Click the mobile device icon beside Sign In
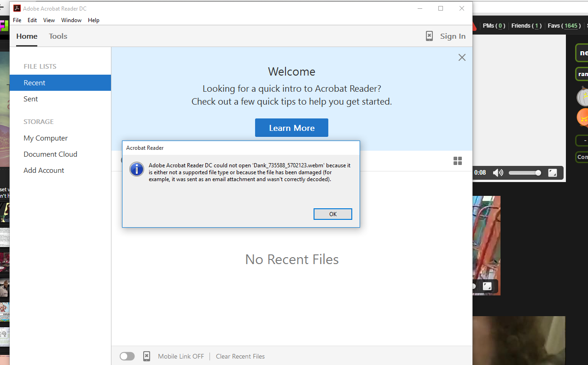The image size is (588, 365). point(429,36)
